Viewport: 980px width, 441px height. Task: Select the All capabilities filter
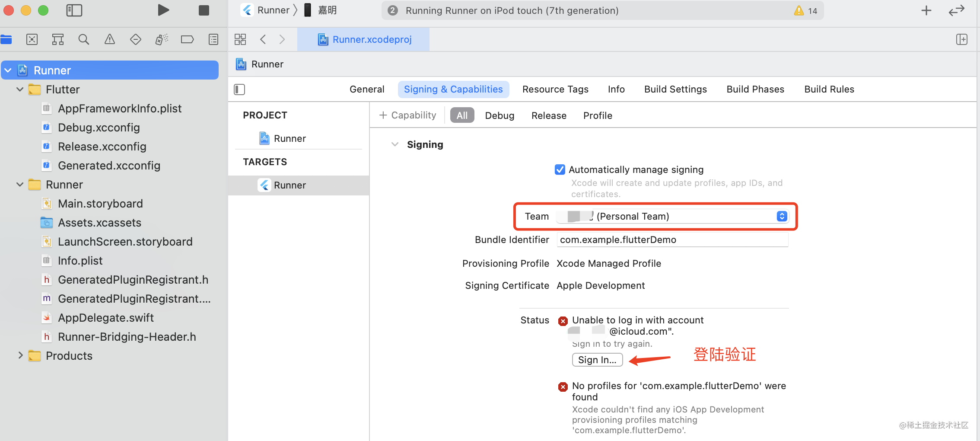[462, 115]
